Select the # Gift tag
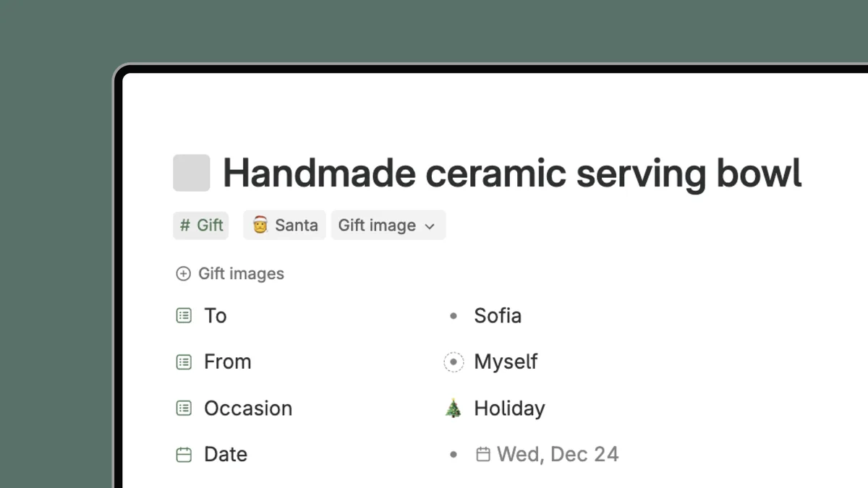The image size is (868, 488). tap(200, 225)
